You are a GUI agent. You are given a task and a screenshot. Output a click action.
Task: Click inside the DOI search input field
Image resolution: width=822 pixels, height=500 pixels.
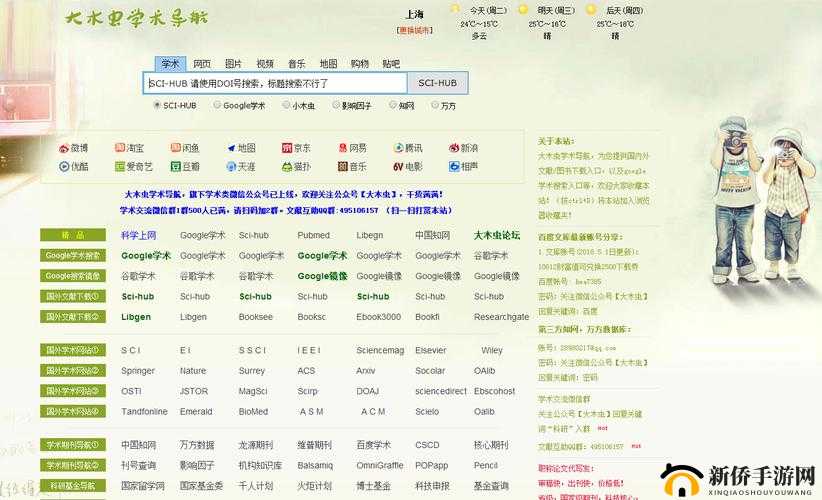275,84
